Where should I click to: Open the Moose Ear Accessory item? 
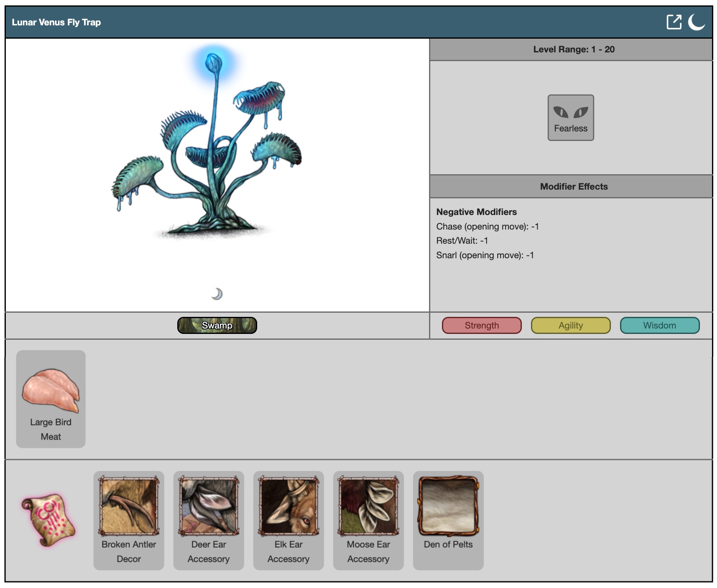coord(368,520)
